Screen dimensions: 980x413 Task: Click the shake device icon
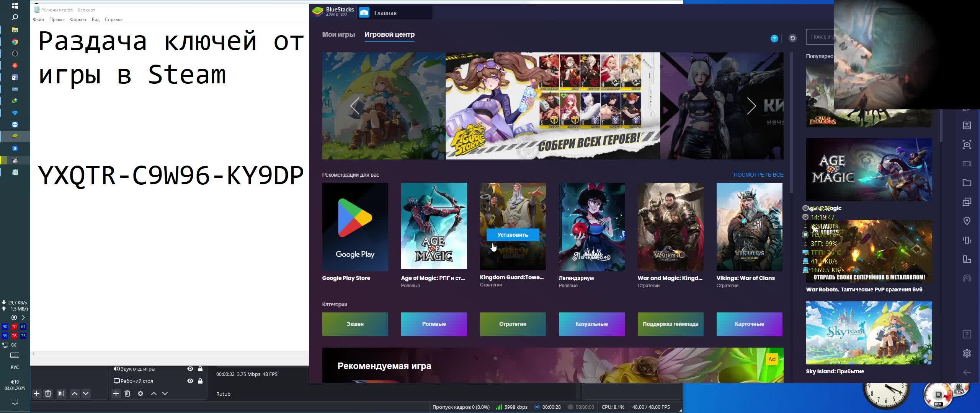click(967, 240)
